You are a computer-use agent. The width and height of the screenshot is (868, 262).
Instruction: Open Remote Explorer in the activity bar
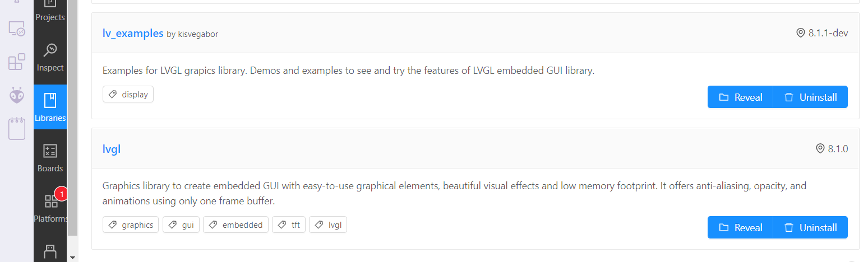(x=17, y=28)
